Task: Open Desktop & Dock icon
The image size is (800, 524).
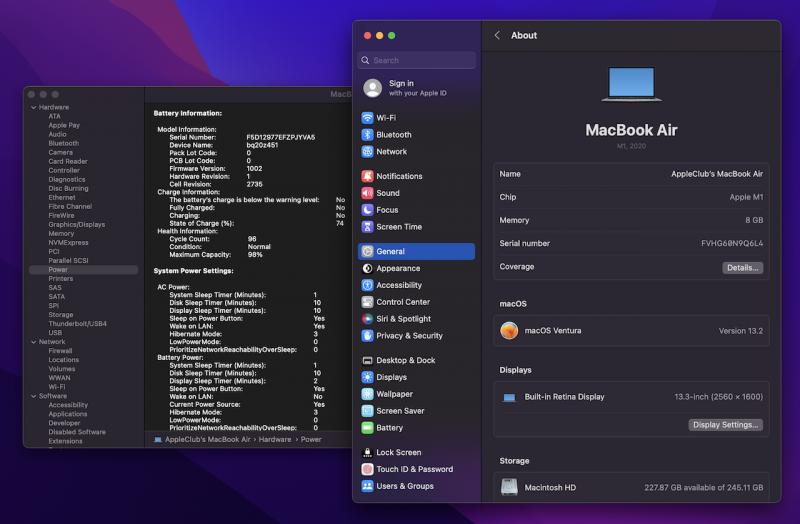Action: pyautogui.click(x=367, y=360)
